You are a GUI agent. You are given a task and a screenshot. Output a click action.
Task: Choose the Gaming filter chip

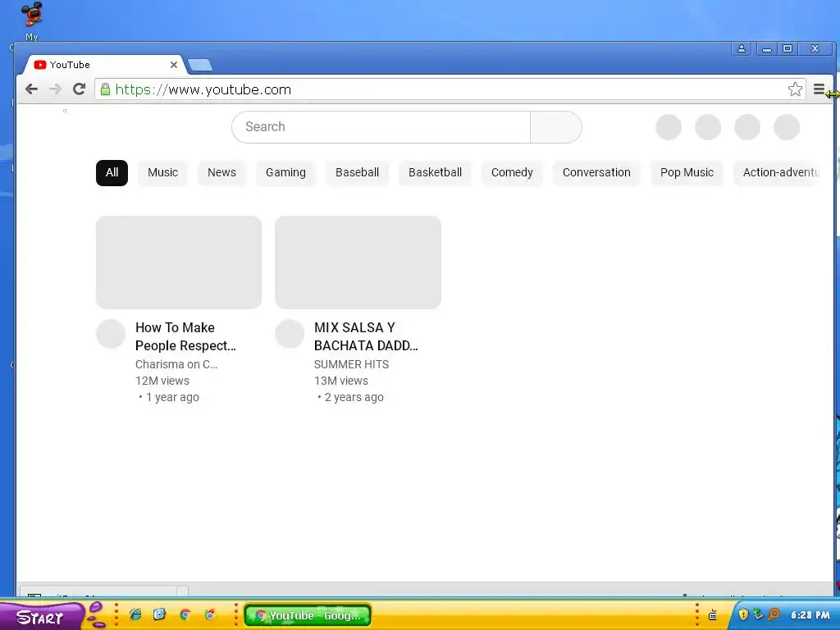[x=285, y=172]
